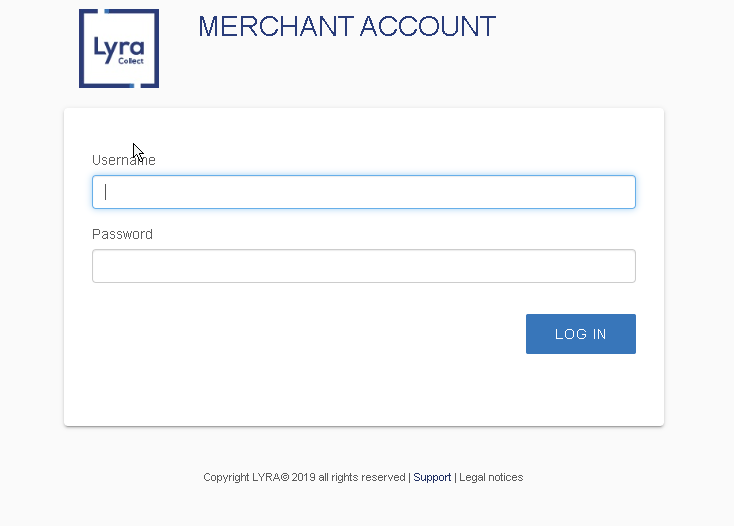
Task: Focus the Username input field
Action: click(364, 192)
